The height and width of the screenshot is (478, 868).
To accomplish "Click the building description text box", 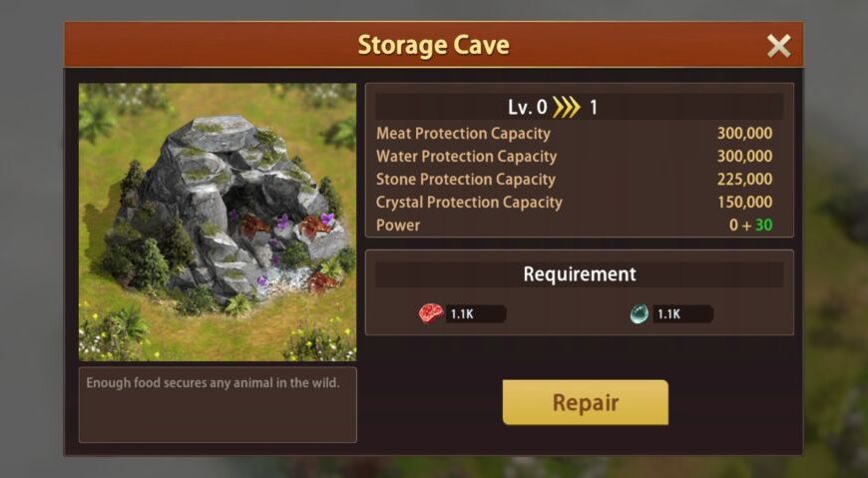I will coord(217,405).
